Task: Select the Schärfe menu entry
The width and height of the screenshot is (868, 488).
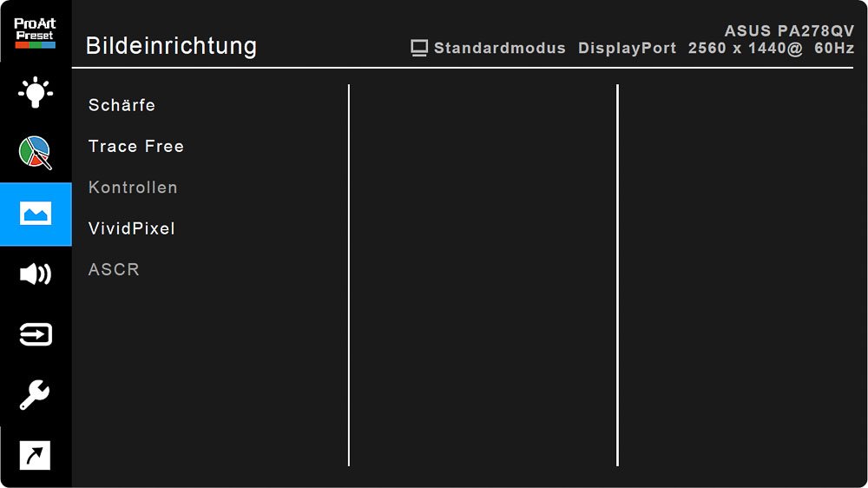Action: tap(122, 105)
